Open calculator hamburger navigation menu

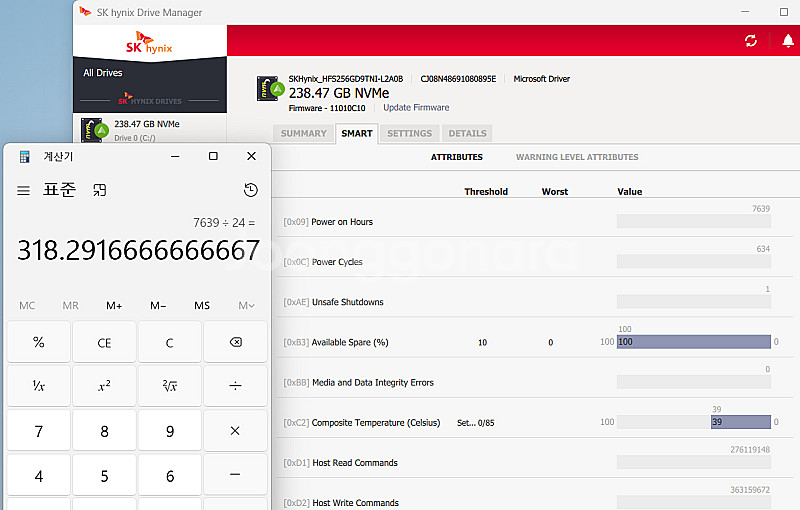23,191
